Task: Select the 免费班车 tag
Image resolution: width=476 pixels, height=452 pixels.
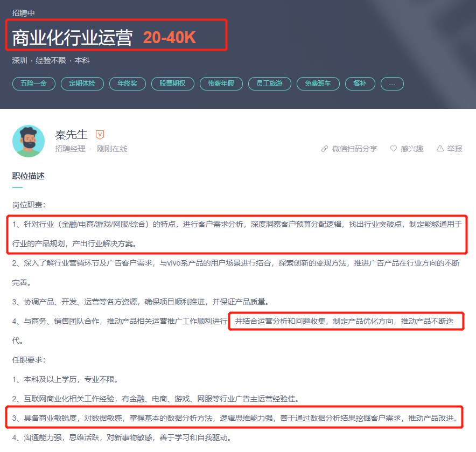Action: pyautogui.click(x=318, y=84)
